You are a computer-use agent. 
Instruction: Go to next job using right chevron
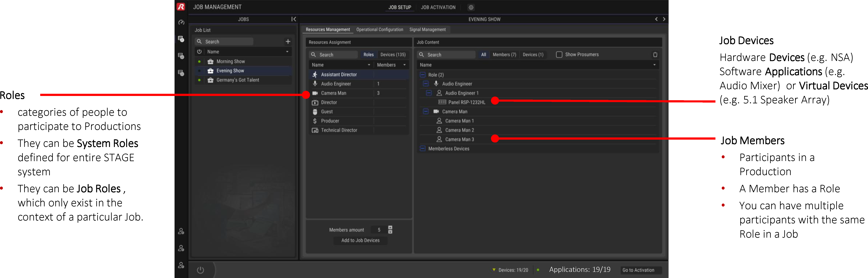664,19
